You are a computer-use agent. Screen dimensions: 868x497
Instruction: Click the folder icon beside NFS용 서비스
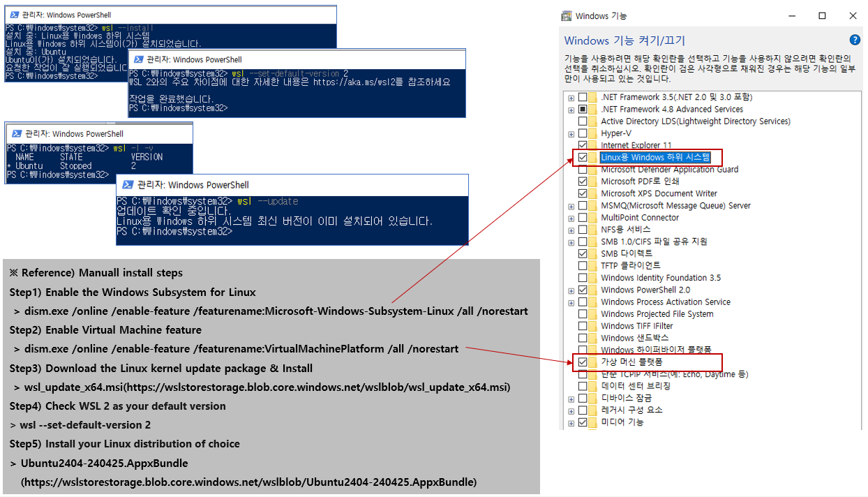[593, 230]
